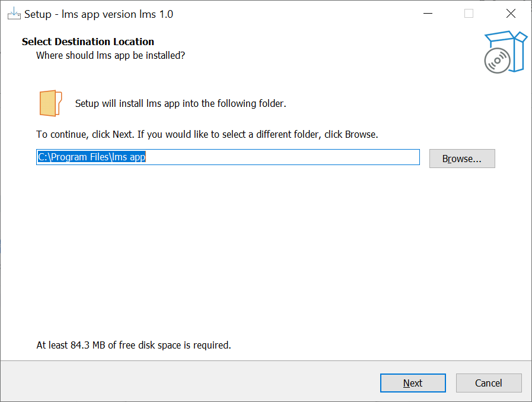This screenshot has width=532, height=402.
Task: Click the 'Setup will install lms app' message
Action: coord(180,103)
